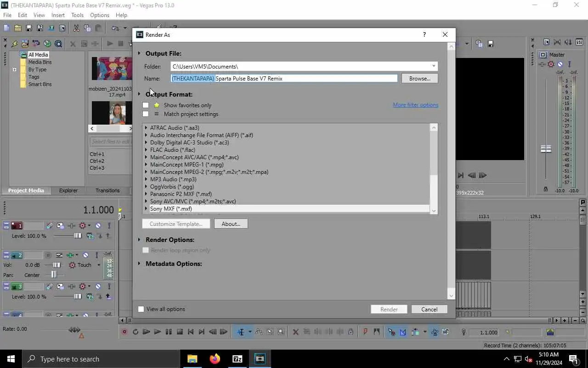Open Touch automation mode dropdown on track 2
Image resolution: width=588 pixels, height=368 pixels.
click(98, 265)
